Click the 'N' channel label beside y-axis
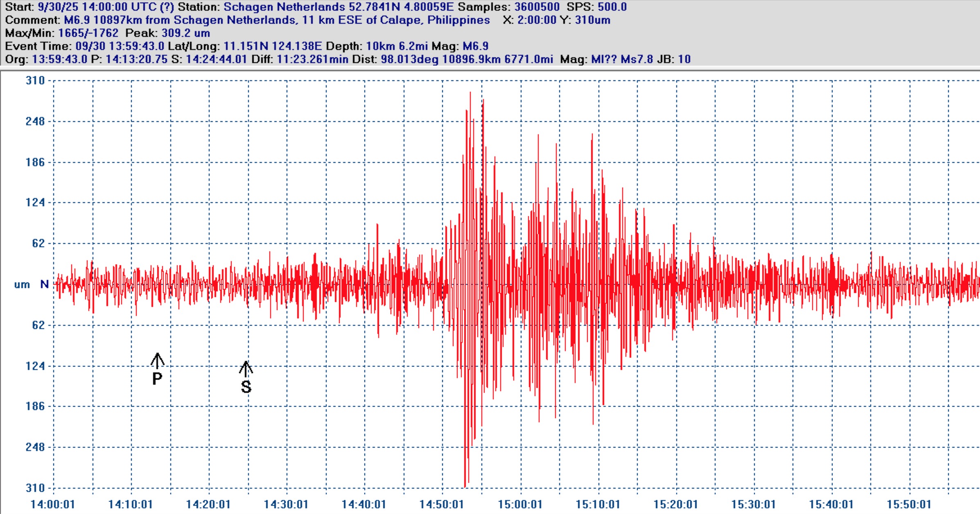980x514 pixels. point(44,284)
